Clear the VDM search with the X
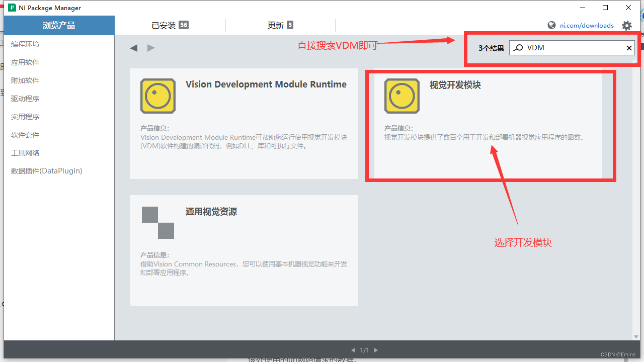Image resolution: width=644 pixels, height=362 pixels. pos(628,47)
